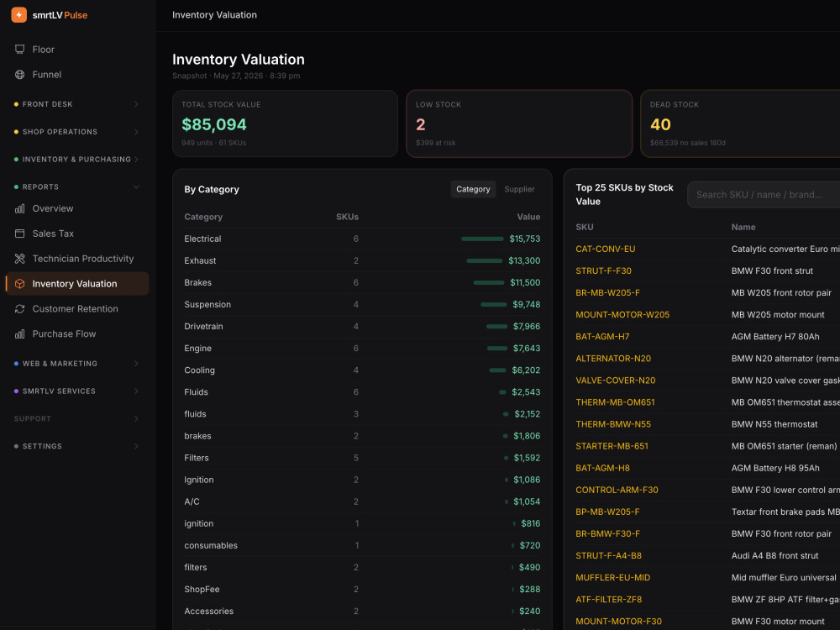Open the ALTERNATOR-N20 SKU link

click(x=613, y=359)
